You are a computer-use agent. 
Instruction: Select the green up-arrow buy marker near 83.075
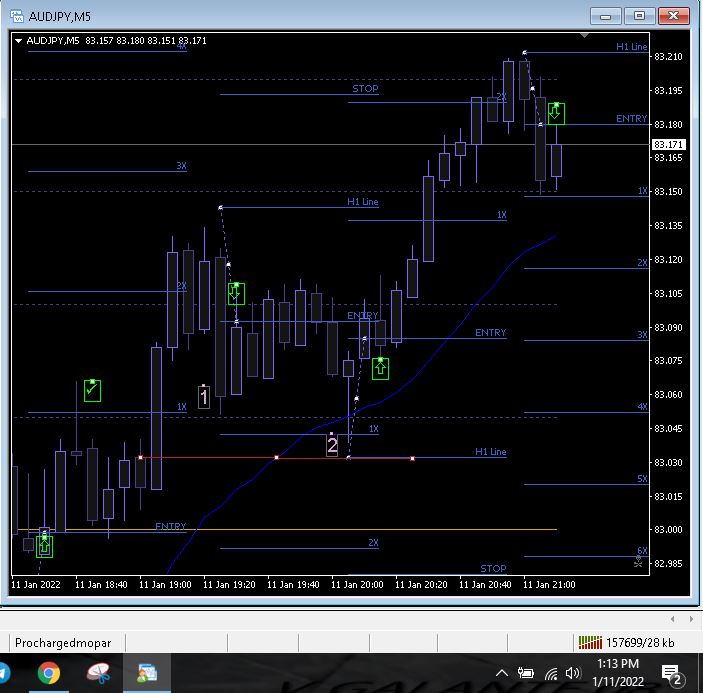point(380,368)
